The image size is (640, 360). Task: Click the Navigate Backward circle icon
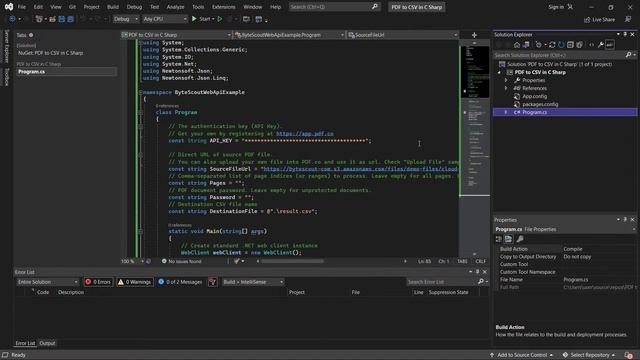click(12, 19)
